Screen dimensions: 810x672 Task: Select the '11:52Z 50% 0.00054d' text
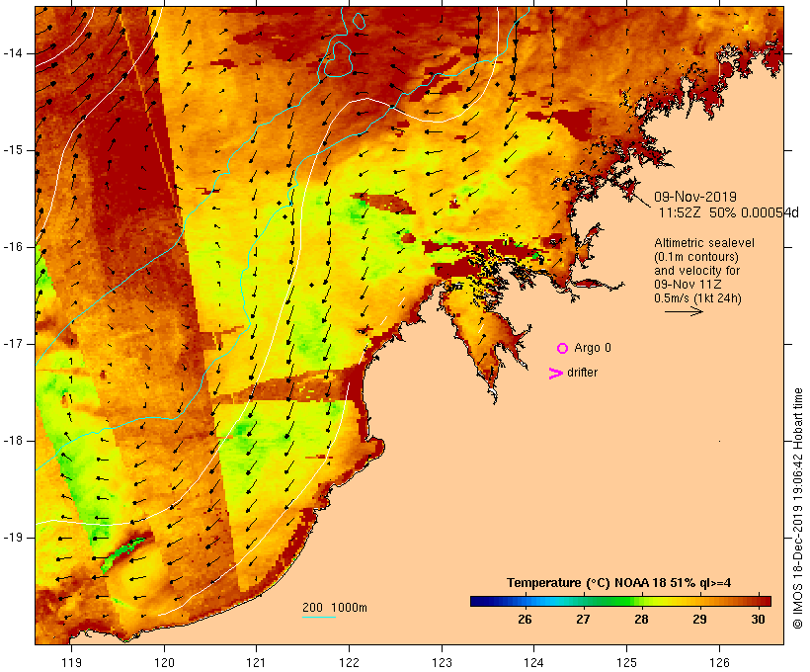(x=728, y=212)
